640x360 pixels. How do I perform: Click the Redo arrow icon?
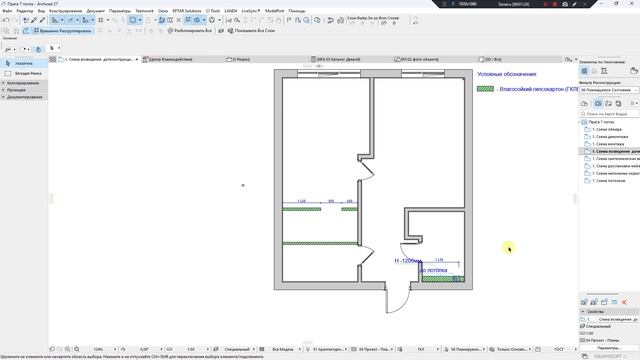pos(15,20)
